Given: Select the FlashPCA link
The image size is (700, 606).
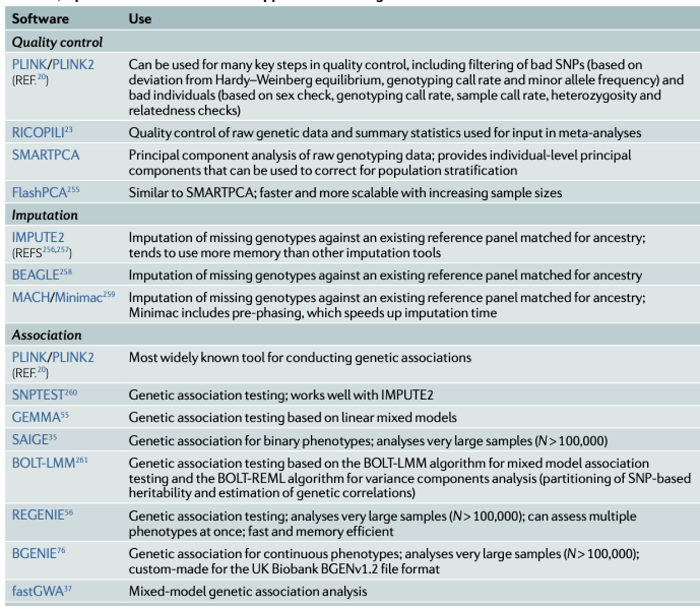Looking at the screenshot, I should click(x=39, y=192).
